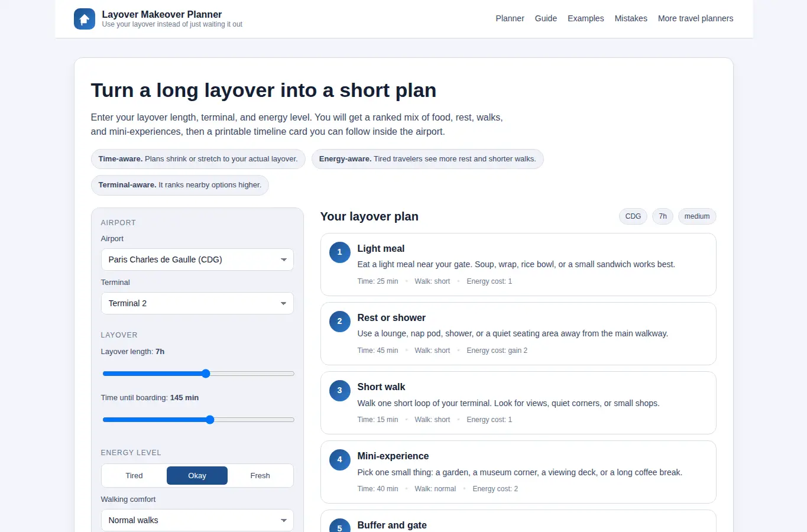Click step number 1 badge for Light meal
Screen dimensions: 807x532
[339, 252]
